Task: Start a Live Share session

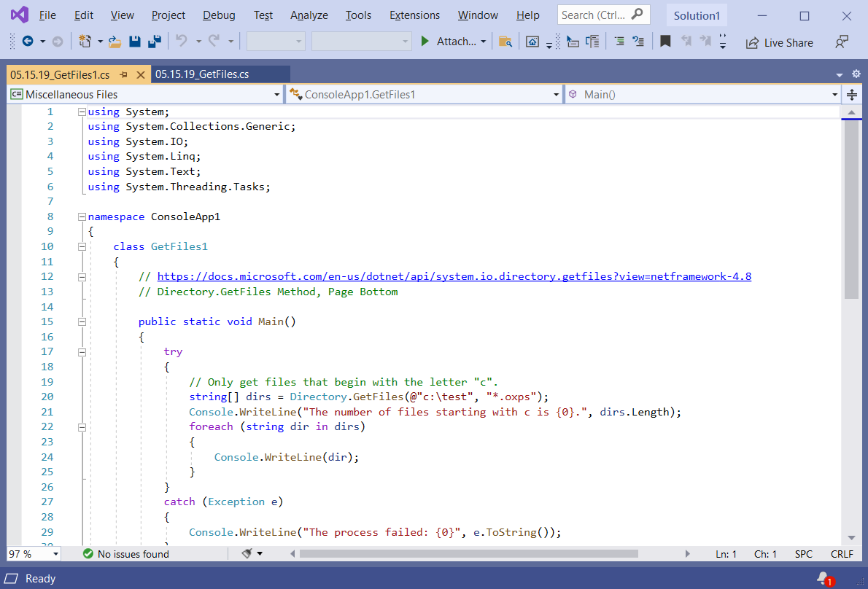Action: coord(780,42)
